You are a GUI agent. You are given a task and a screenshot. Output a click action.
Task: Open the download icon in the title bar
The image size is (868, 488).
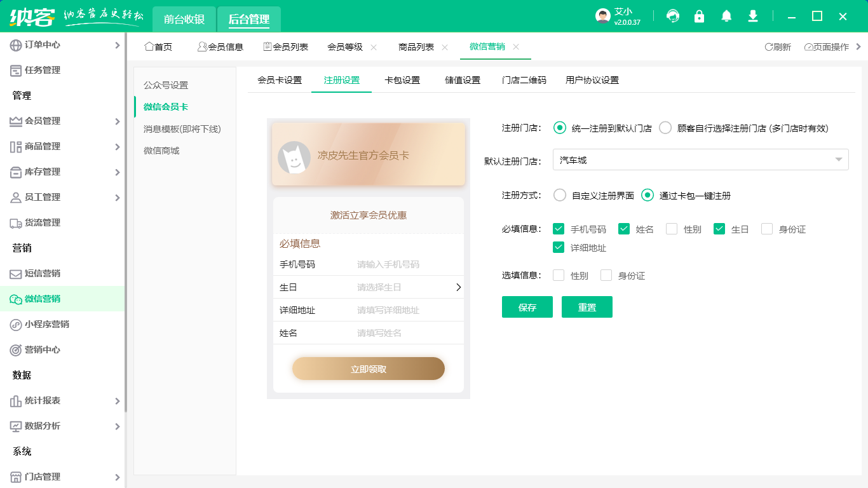click(752, 16)
